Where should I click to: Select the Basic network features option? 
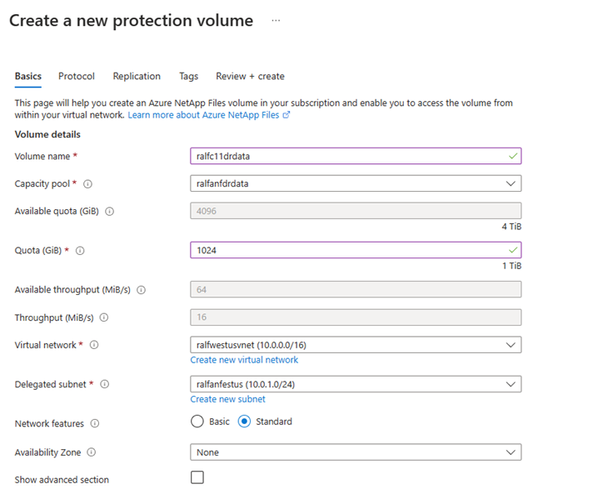click(x=197, y=422)
